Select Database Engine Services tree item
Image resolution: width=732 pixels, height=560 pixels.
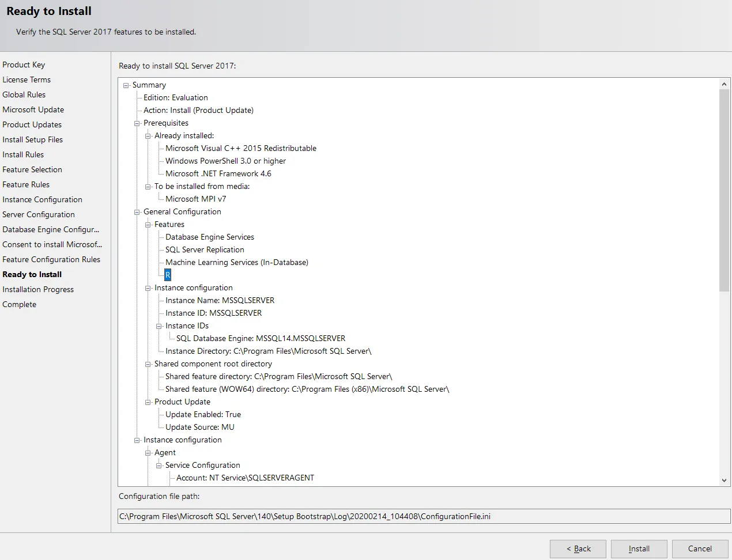[x=210, y=237]
